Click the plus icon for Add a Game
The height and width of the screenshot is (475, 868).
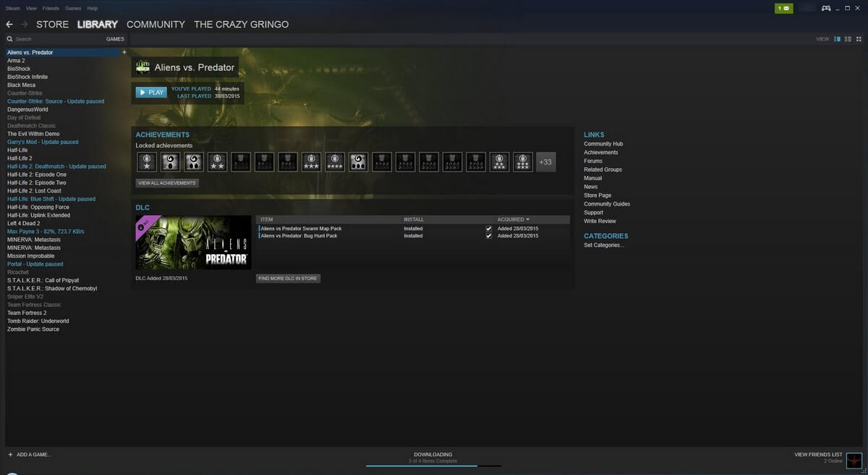coord(10,455)
